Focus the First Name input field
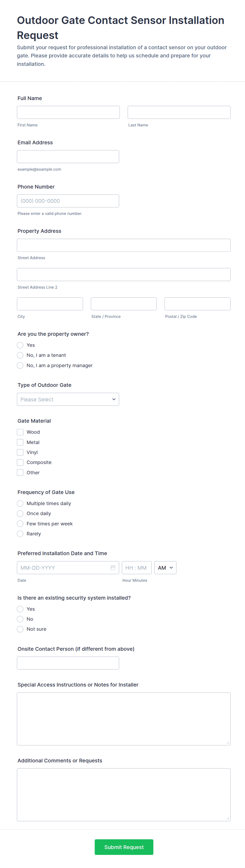Screen dimensions: 245x868 pos(68,112)
